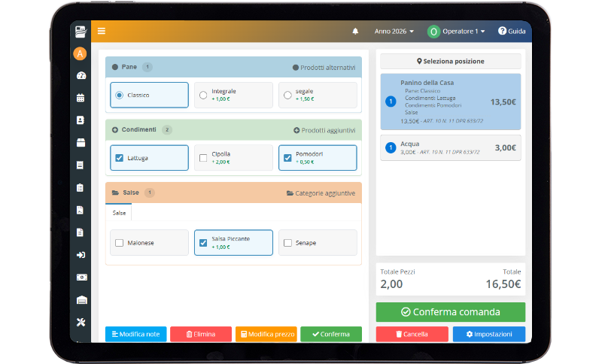Screen dimensions: 602x364
Task: Click the red Cancella button
Action: [x=412, y=334]
